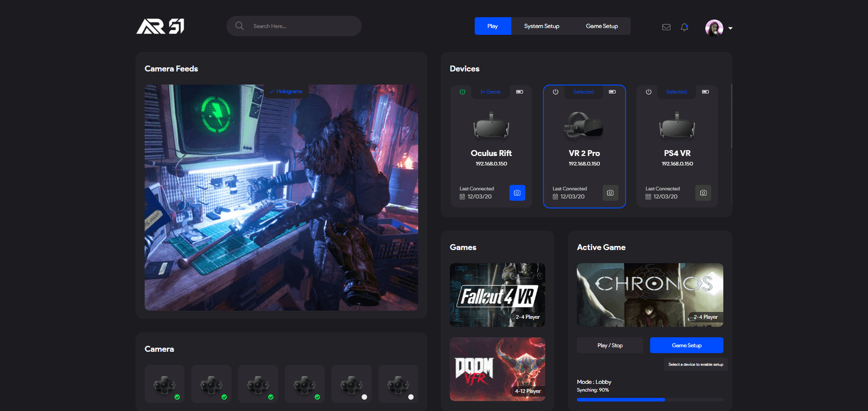Click the Mode : Lobby text

[594, 382]
